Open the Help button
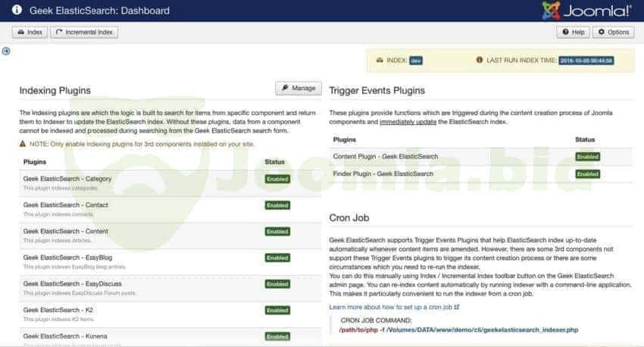The image size is (644, 347). pos(574,32)
